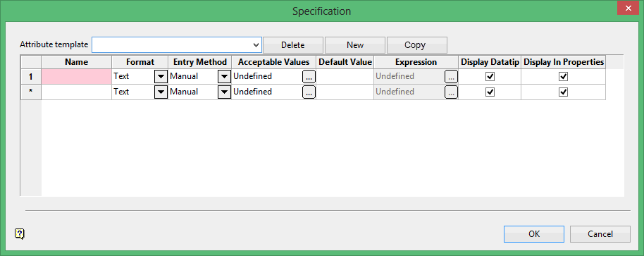Click the Copy template button

point(417,45)
